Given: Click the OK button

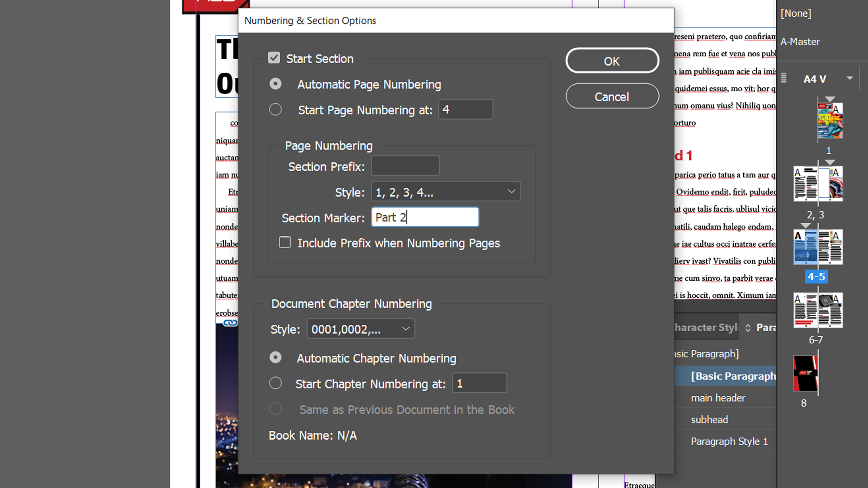Looking at the screenshot, I should click(612, 61).
